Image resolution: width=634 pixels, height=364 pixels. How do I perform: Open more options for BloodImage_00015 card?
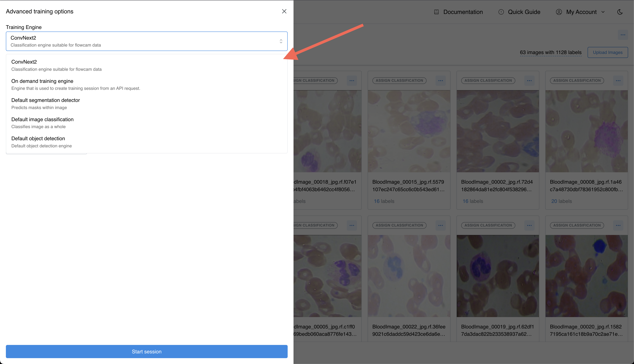(x=440, y=80)
